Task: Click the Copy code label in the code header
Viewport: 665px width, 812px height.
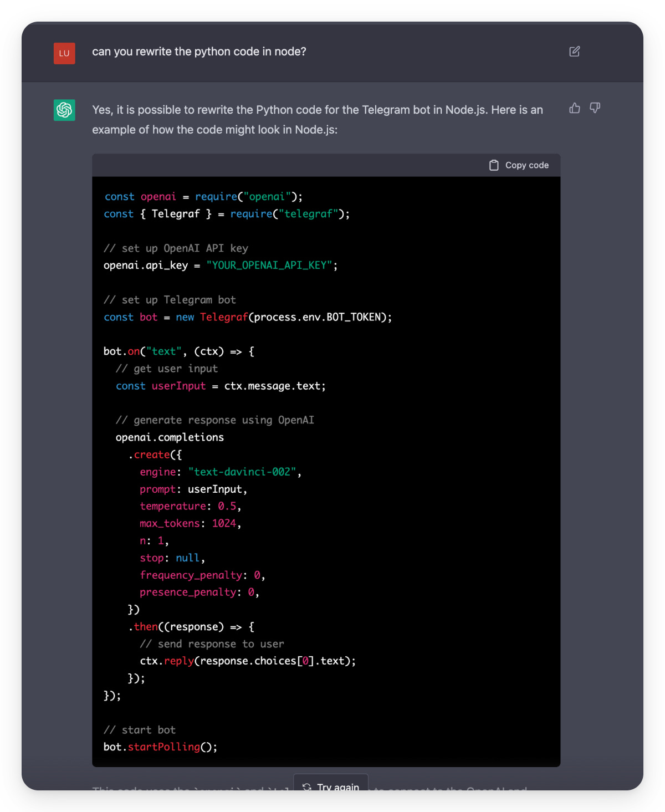Action: click(x=526, y=165)
